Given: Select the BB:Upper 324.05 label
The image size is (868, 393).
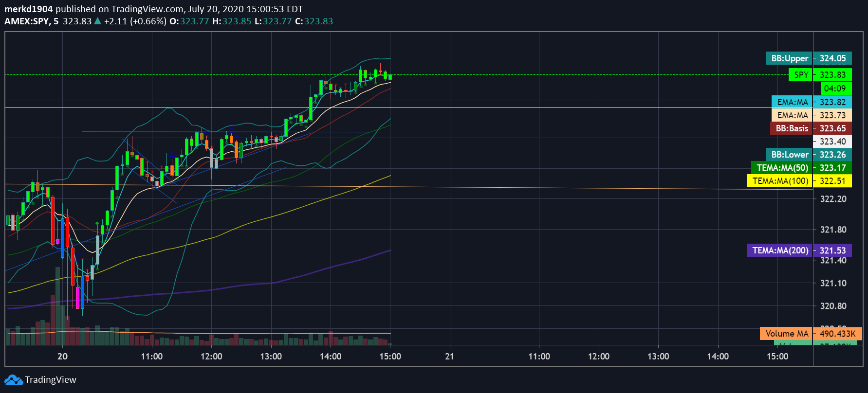Looking at the screenshot, I should [x=809, y=58].
